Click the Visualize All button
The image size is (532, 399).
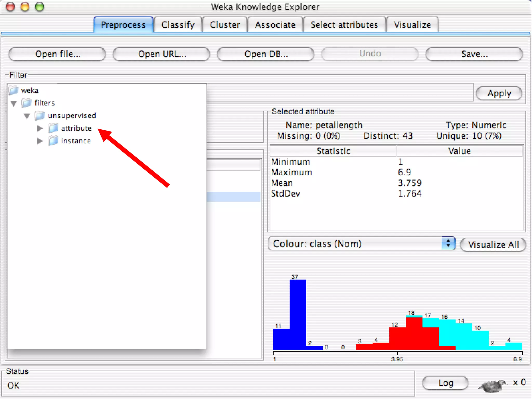click(x=493, y=244)
